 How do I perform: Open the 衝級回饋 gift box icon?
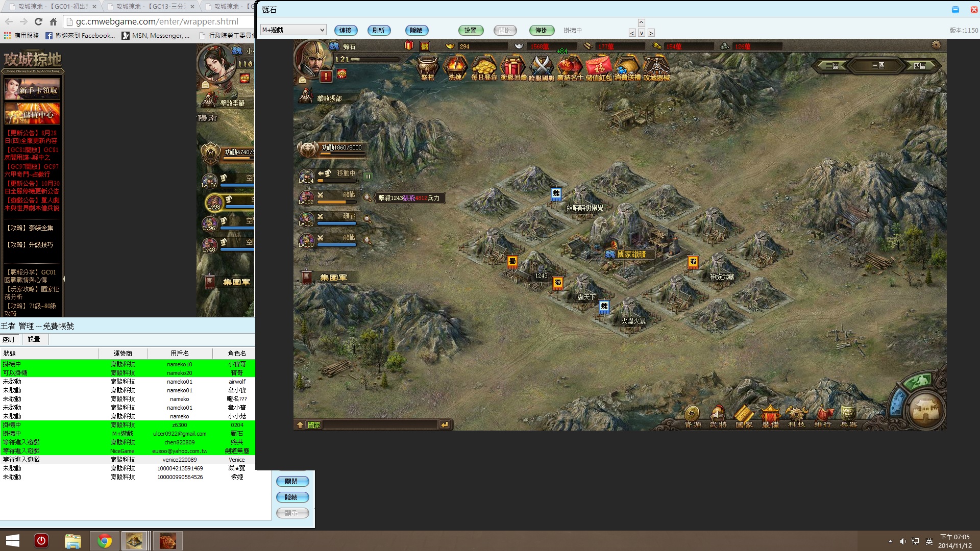[x=513, y=68]
